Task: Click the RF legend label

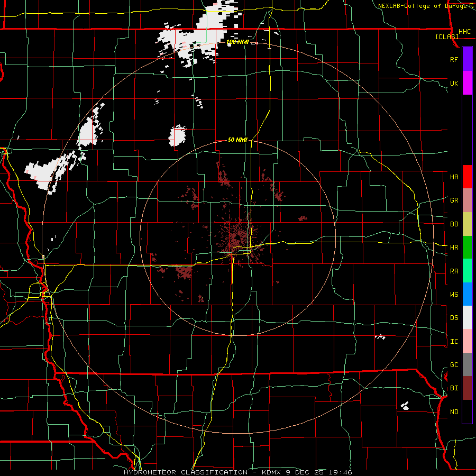Action: (x=454, y=59)
